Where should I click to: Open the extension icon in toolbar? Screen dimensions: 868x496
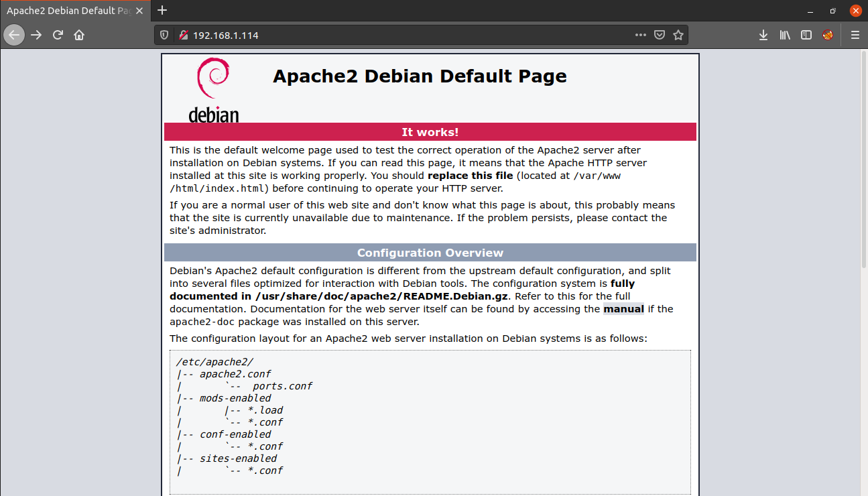[828, 35]
